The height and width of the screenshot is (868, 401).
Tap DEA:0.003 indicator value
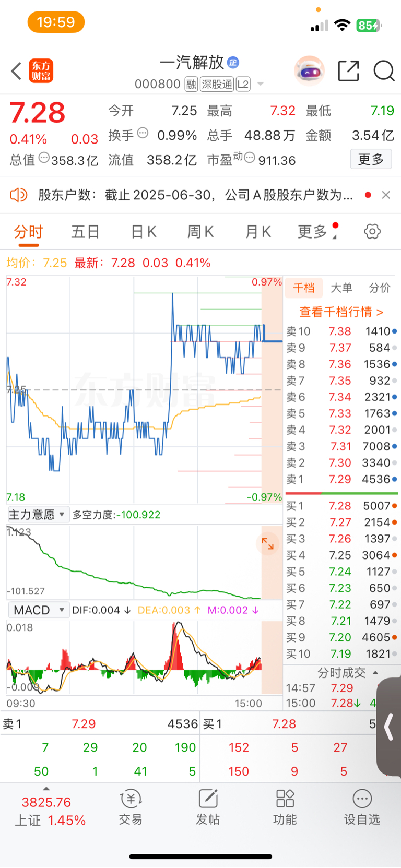click(169, 610)
